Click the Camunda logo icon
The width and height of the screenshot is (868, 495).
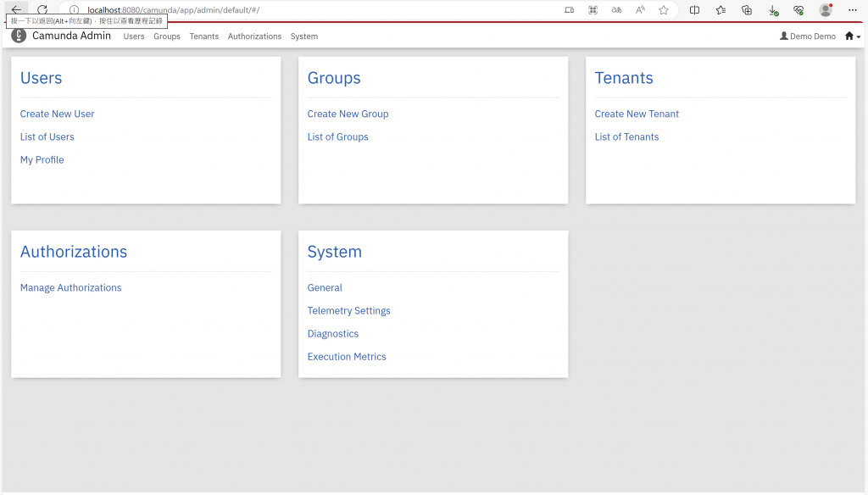tap(19, 36)
